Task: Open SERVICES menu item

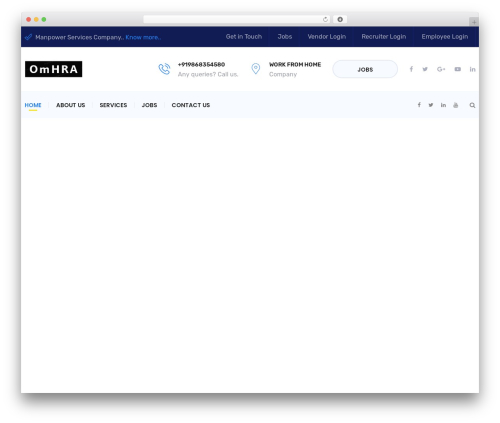Action: 113,105
